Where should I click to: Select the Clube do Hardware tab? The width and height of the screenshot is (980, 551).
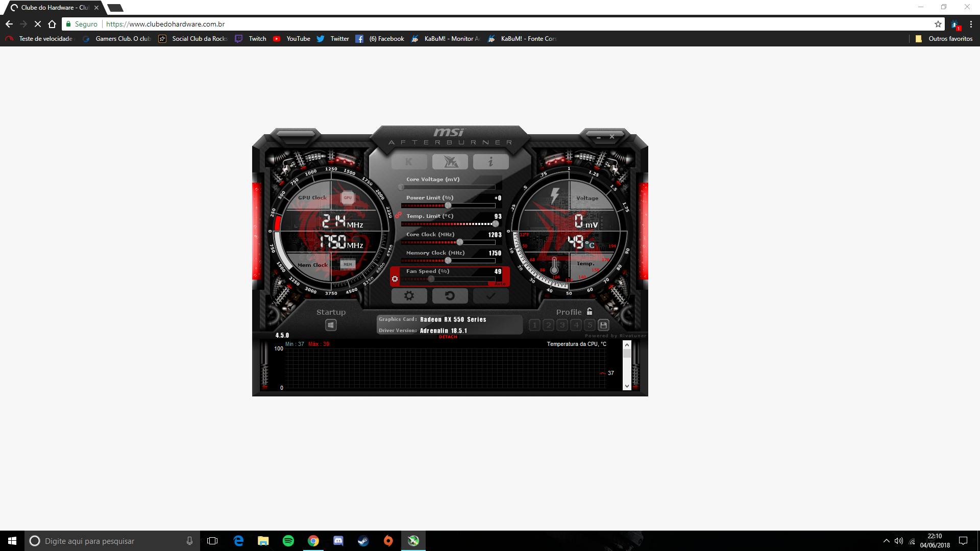click(x=54, y=8)
